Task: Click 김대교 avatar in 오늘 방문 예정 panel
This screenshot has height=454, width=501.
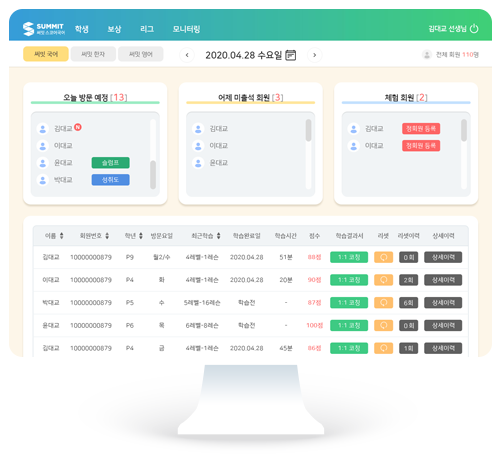Action: click(43, 129)
